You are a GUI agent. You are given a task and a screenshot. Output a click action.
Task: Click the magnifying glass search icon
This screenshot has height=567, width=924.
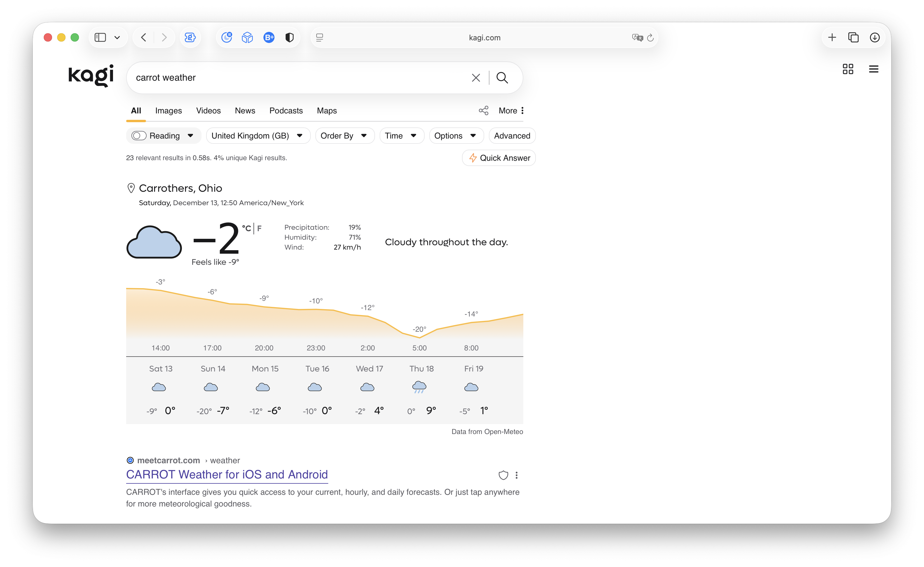(502, 78)
